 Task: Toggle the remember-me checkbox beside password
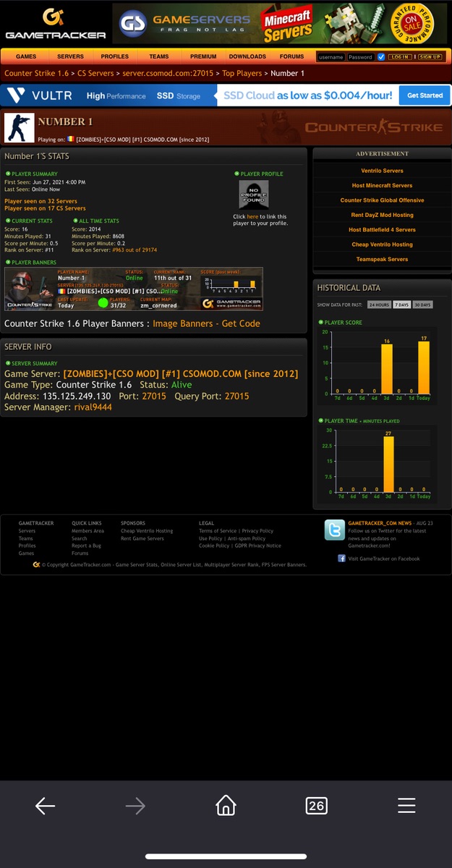click(381, 56)
